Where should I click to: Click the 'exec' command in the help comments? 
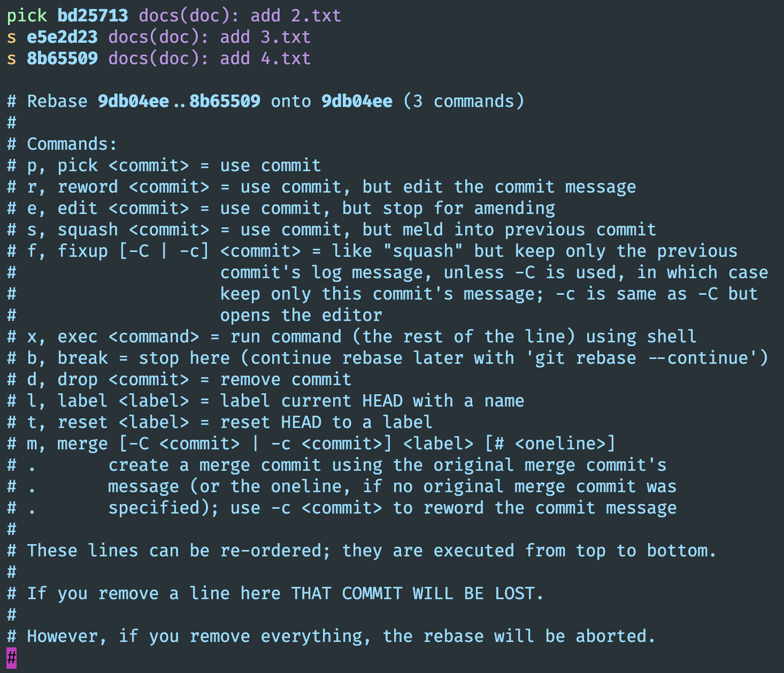[x=78, y=336]
